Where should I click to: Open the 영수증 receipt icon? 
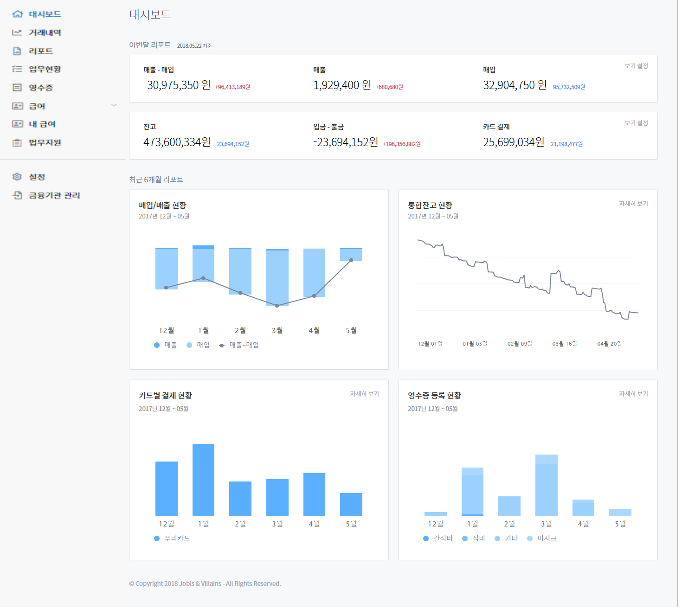click(17, 88)
